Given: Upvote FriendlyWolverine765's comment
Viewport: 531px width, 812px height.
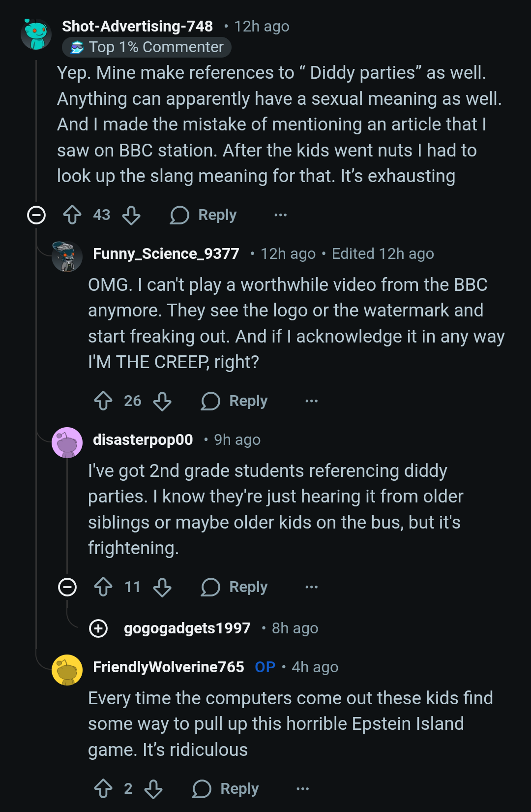Looking at the screenshot, I should pyautogui.click(x=103, y=789).
